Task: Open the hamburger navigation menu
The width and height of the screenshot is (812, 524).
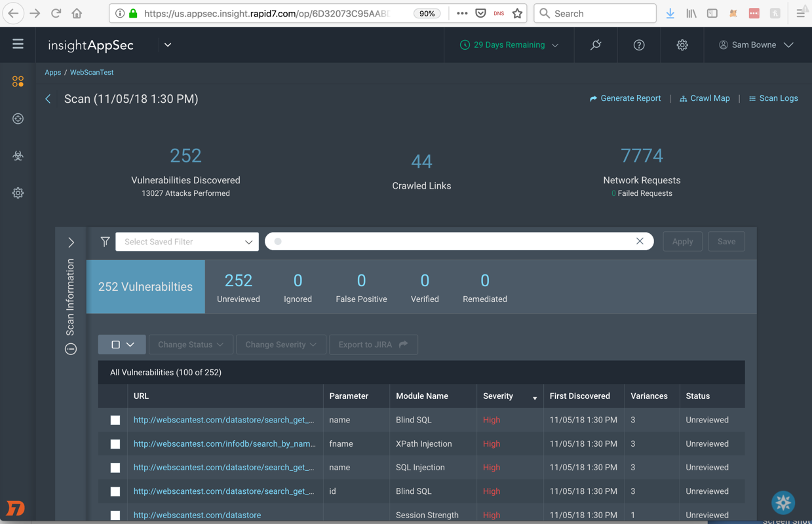Action: 18,45
